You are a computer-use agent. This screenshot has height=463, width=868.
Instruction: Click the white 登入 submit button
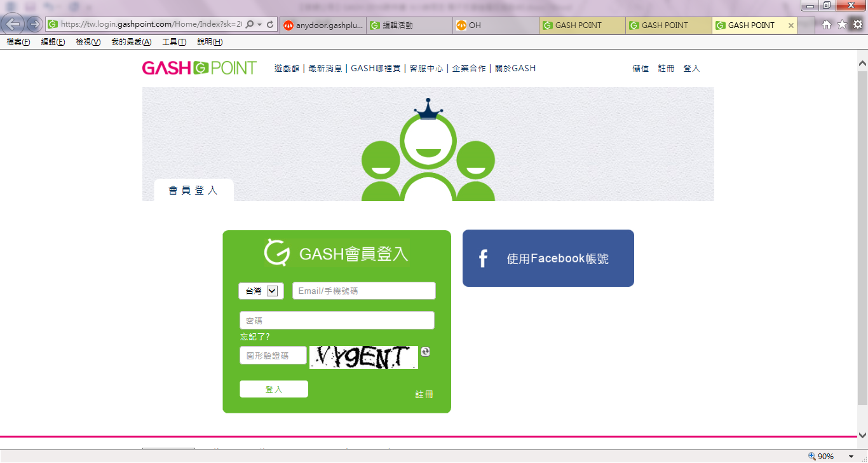(274, 389)
